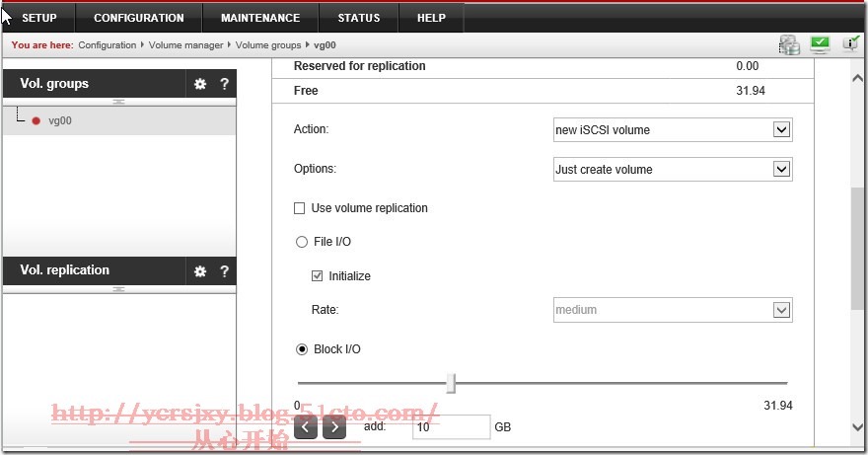
Task: Click the info icon with green check
Action: pos(851,43)
